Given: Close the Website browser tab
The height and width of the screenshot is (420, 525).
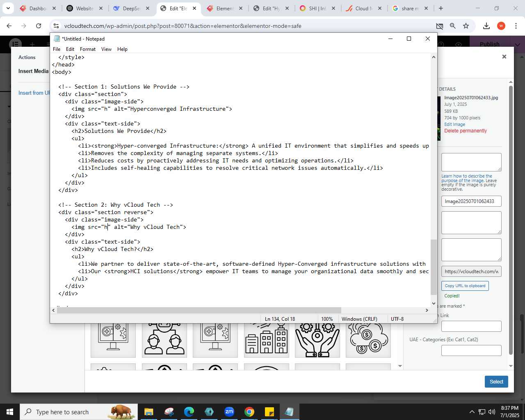Looking at the screenshot, I should (101, 8).
